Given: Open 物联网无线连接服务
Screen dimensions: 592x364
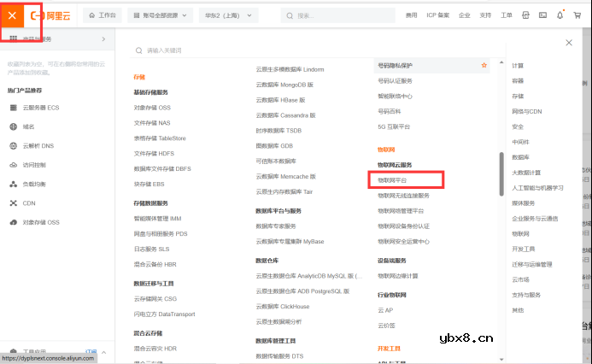Looking at the screenshot, I should (403, 196).
